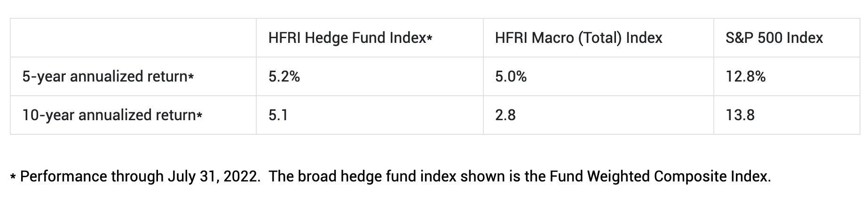This screenshot has width=868, height=197.
Task: Click the asterisk after 10-year annualized return
Action: click(x=199, y=116)
